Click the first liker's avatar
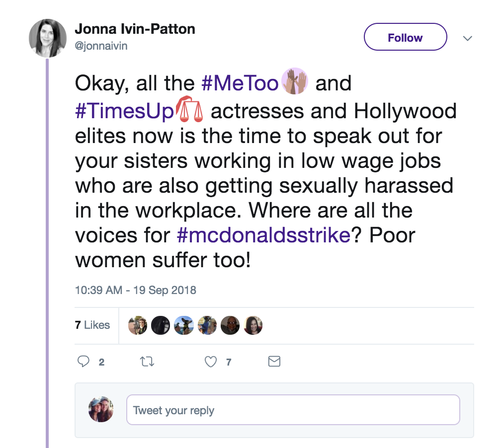This screenshot has width=504, height=448. click(x=138, y=325)
